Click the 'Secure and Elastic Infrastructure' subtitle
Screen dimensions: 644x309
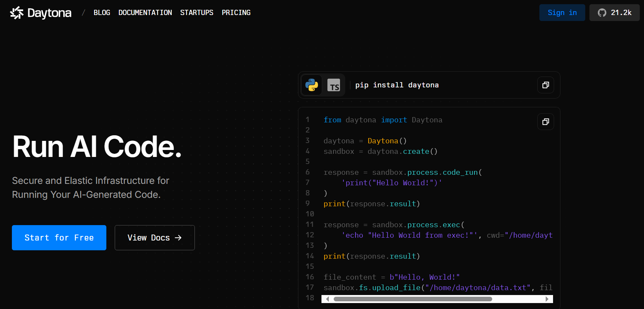91,188
